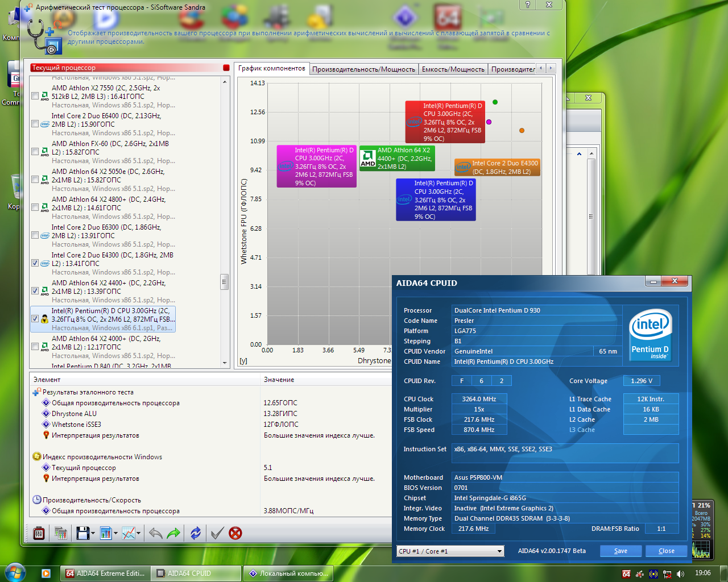Screen dimensions: 728x582
Task: Open the bar chart icon dropdown arrow
Action: click(x=115, y=533)
